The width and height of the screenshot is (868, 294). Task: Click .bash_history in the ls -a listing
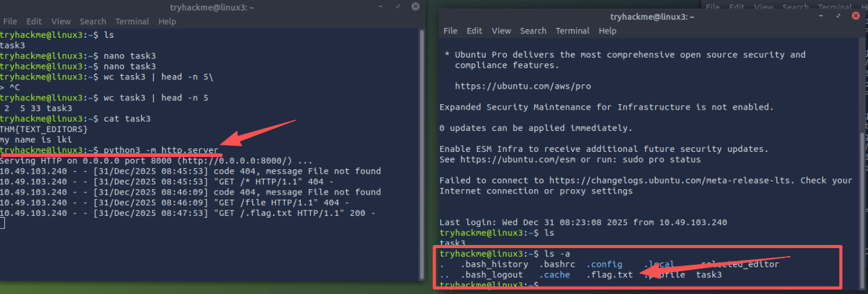pos(494,264)
